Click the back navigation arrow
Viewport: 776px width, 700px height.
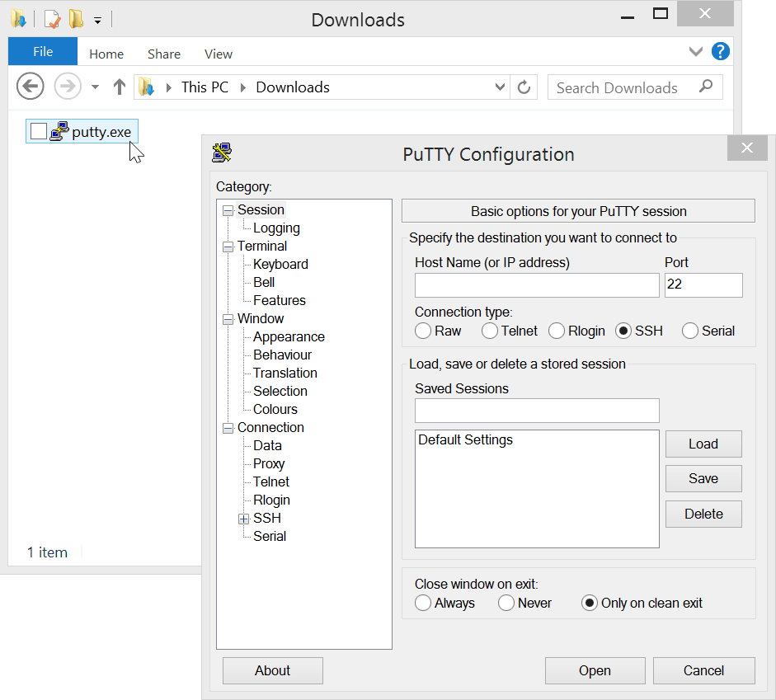pyautogui.click(x=30, y=87)
